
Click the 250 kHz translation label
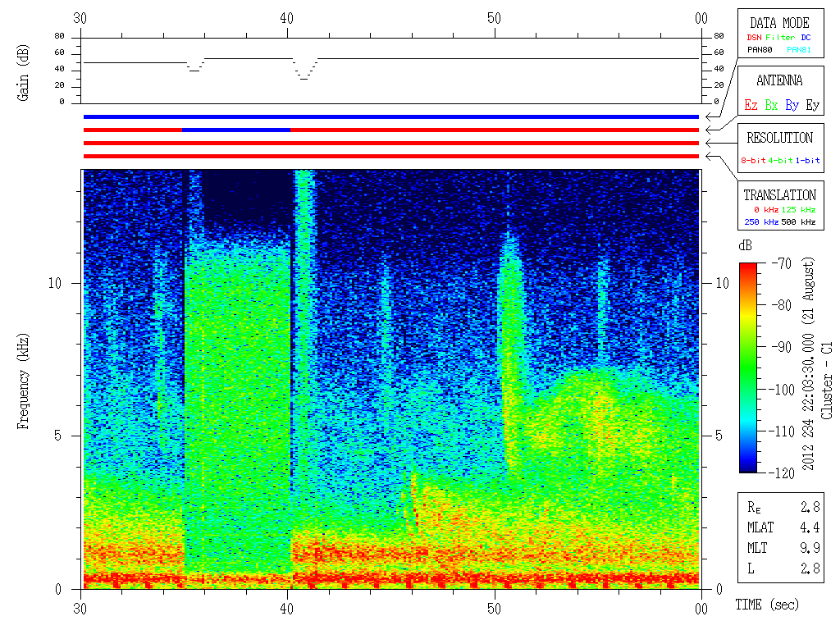761,221
